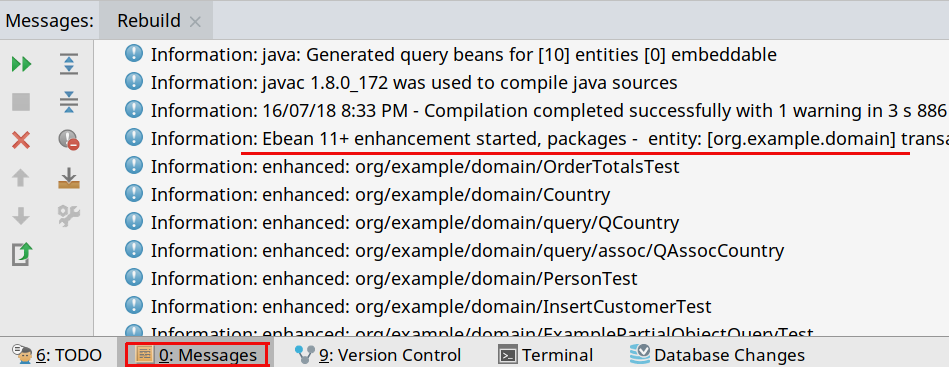Click the info icon beside 'Generated query beans'
Screen dimensions: 949x367
[133, 53]
